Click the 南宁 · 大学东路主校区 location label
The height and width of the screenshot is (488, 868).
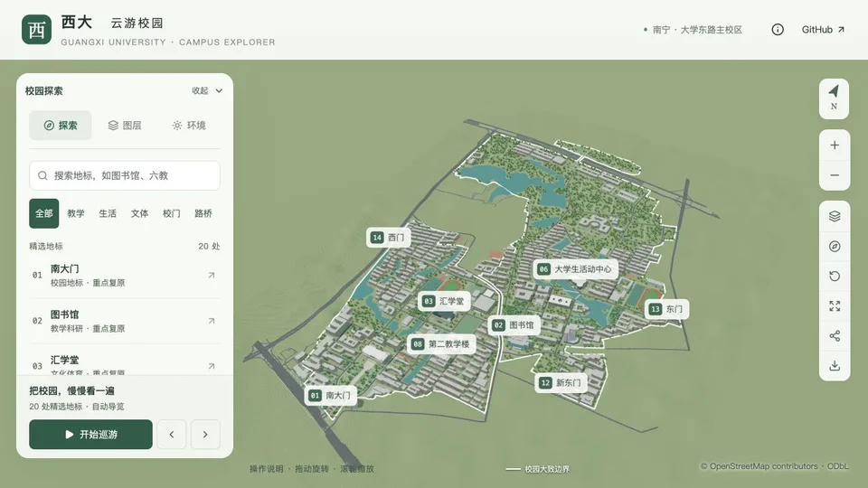pos(697,30)
